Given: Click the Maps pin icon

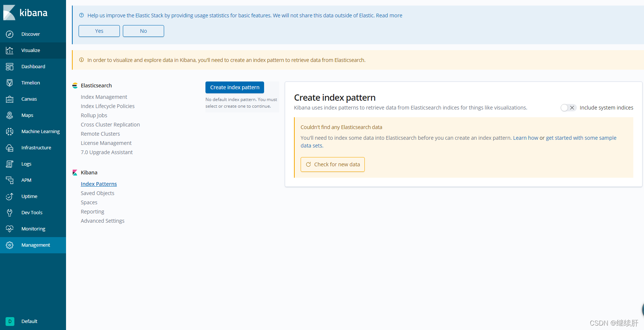Looking at the screenshot, I should [x=10, y=115].
